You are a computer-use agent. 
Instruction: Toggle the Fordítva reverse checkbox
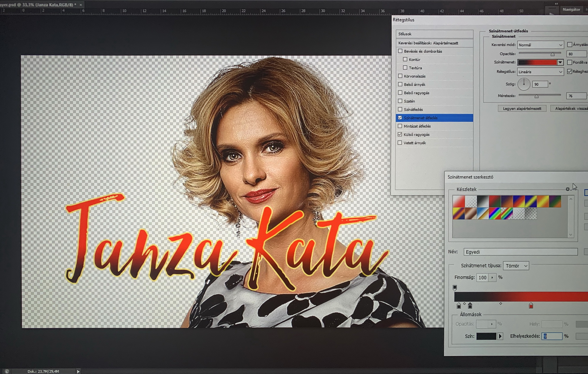(570, 62)
